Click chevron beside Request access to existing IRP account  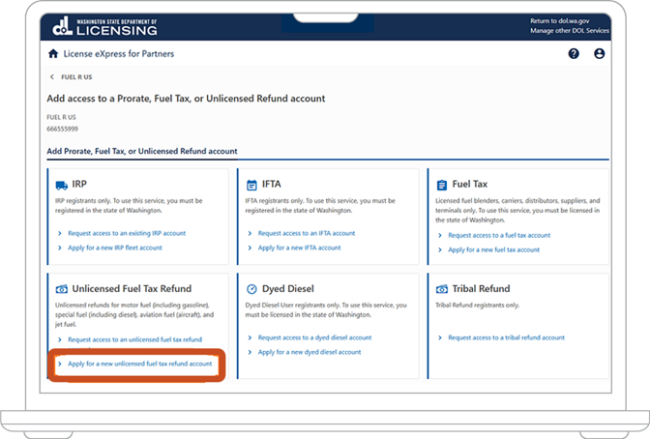point(60,233)
